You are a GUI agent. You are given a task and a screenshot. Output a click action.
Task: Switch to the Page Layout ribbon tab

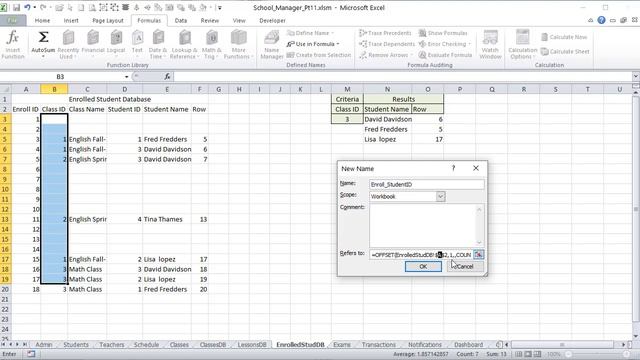point(108,20)
